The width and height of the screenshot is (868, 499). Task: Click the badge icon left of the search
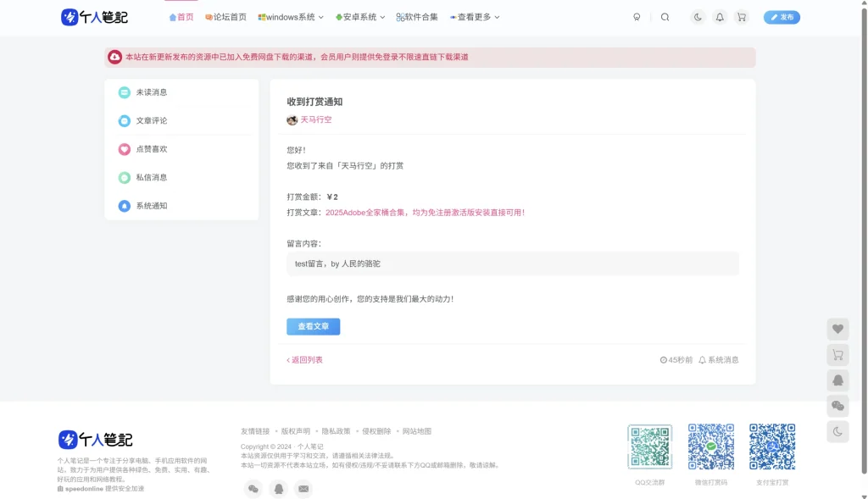click(x=637, y=16)
